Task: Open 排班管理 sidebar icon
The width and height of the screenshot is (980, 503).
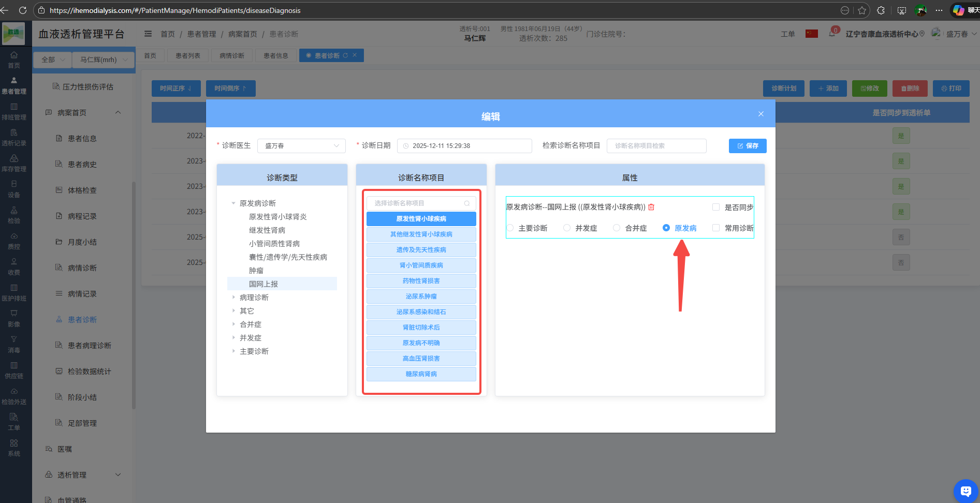Action: click(14, 111)
